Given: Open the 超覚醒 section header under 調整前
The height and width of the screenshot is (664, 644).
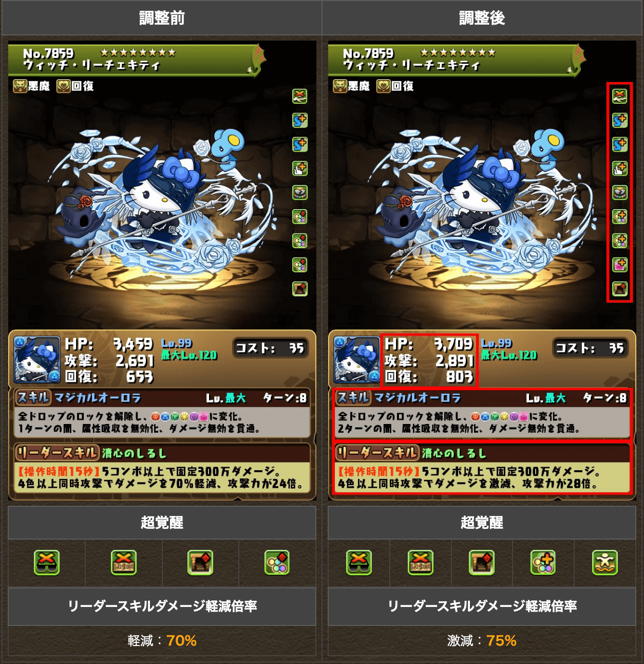Looking at the screenshot, I should pyautogui.click(x=162, y=523).
